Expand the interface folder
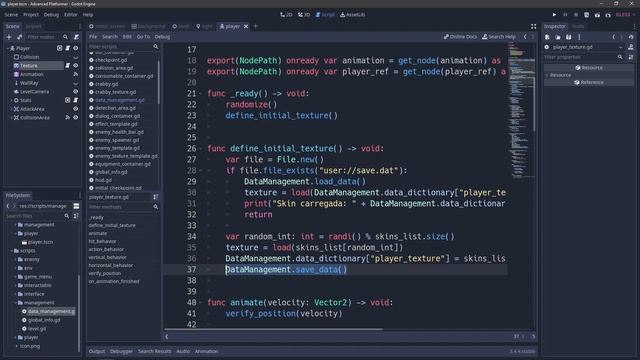The height and width of the screenshot is (360, 640). (x=16, y=294)
